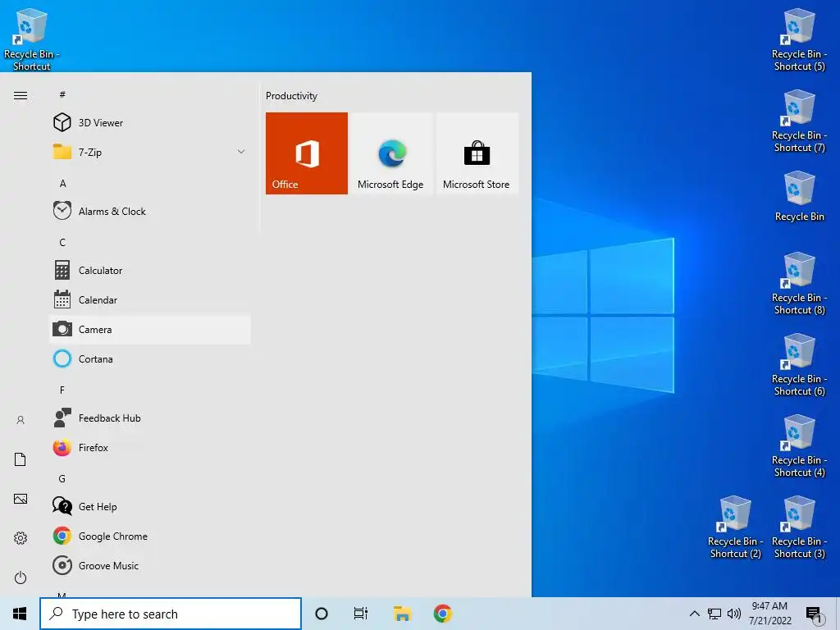Viewport: 840px width, 630px height.
Task: Open Cortana from app list
Action: (x=150, y=359)
